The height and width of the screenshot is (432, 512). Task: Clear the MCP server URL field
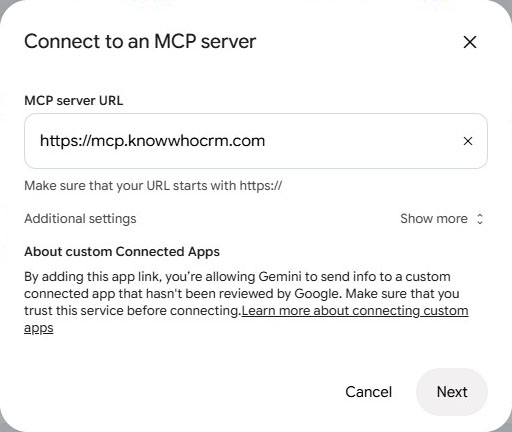[468, 141]
